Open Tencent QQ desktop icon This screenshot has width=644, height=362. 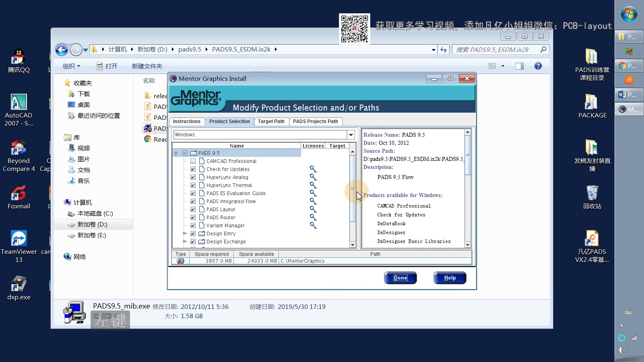click(19, 61)
